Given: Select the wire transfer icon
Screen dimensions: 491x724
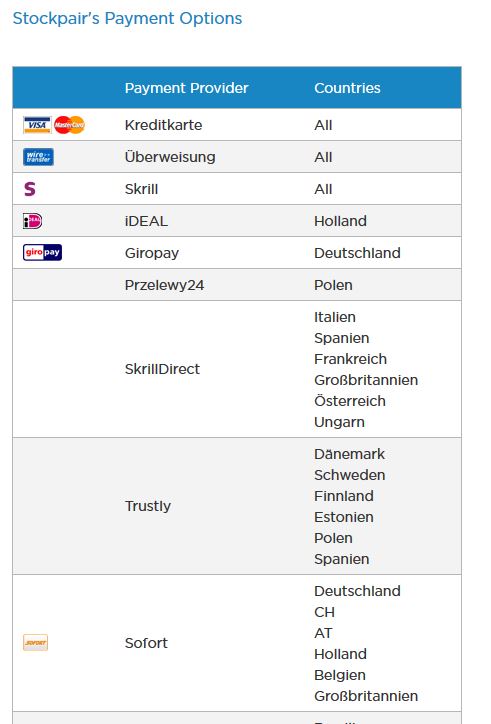Looking at the screenshot, I should (x=38, y=157).
